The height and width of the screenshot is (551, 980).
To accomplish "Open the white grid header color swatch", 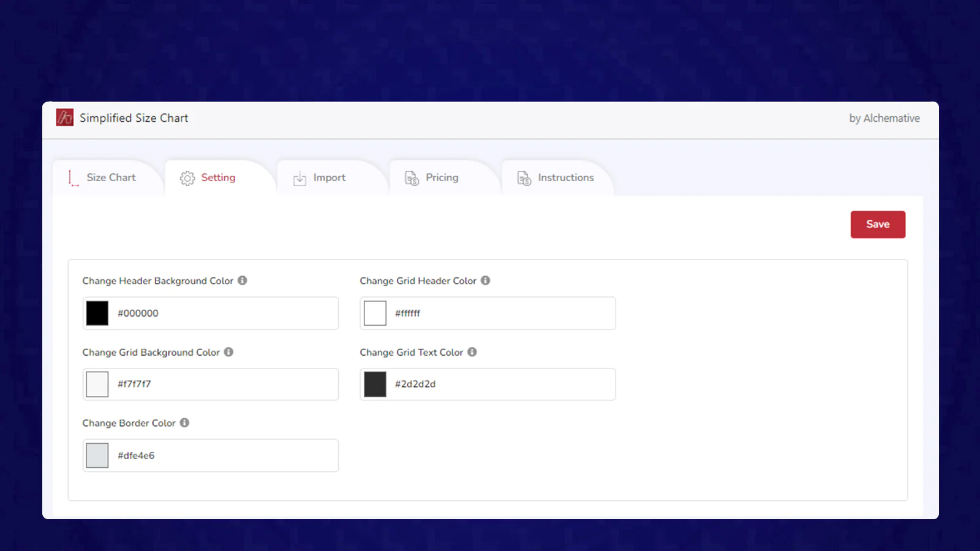I will click(x=375, y=313).
